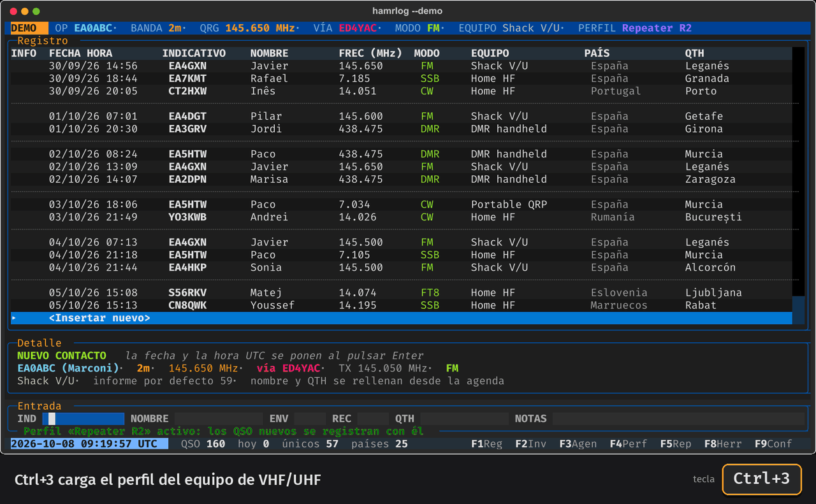Screen dimensions: 816x504
Task: Focus the REC report input field
Action: tap(373, 419)
